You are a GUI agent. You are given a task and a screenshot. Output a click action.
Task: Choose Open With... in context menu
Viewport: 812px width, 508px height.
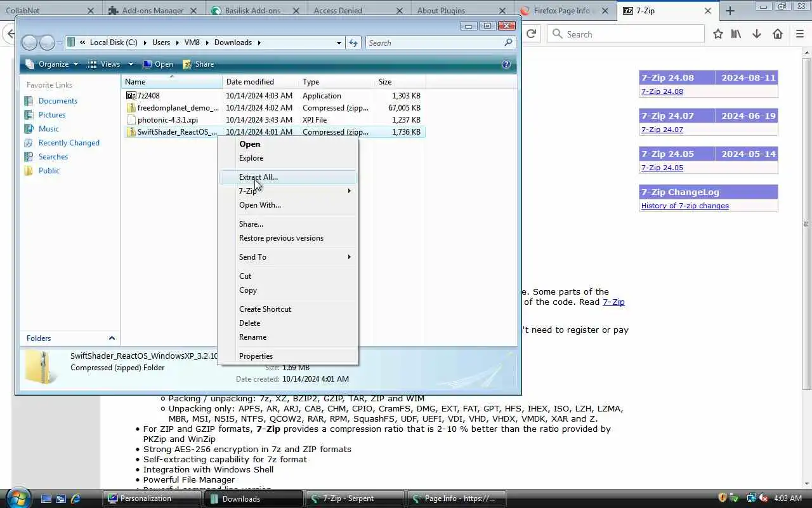pyautogui.click(x=288, y=205)
